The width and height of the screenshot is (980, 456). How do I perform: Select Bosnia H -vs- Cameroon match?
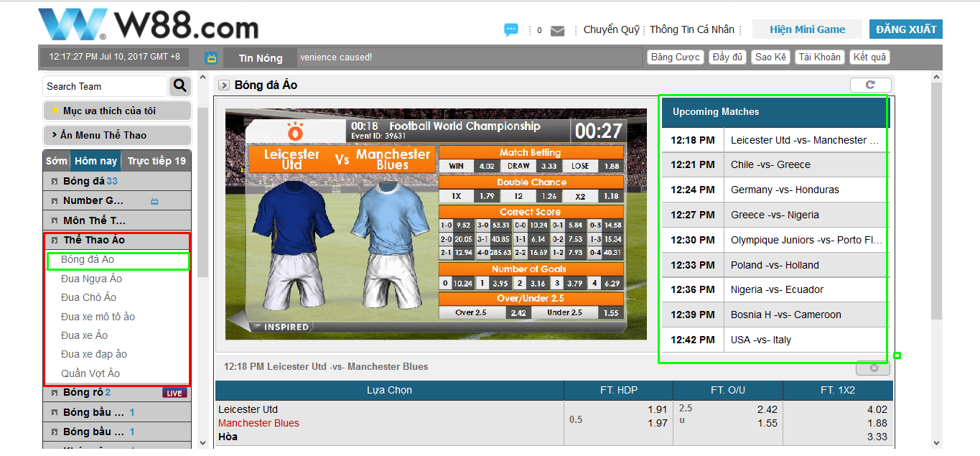coord(774,315)
